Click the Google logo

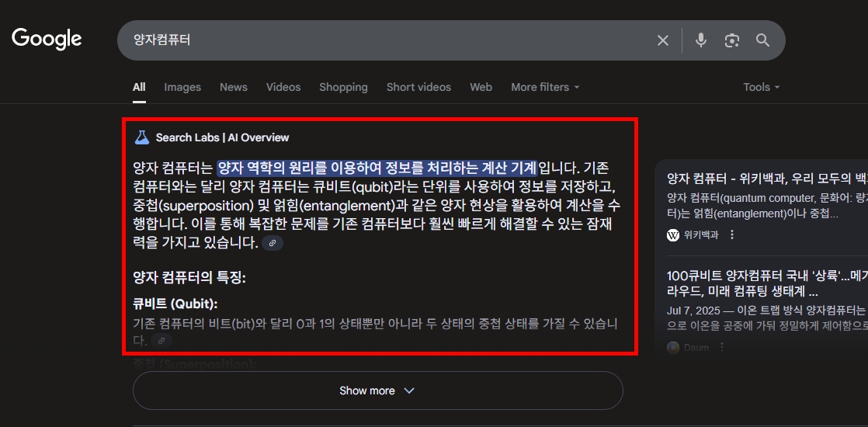47,40
